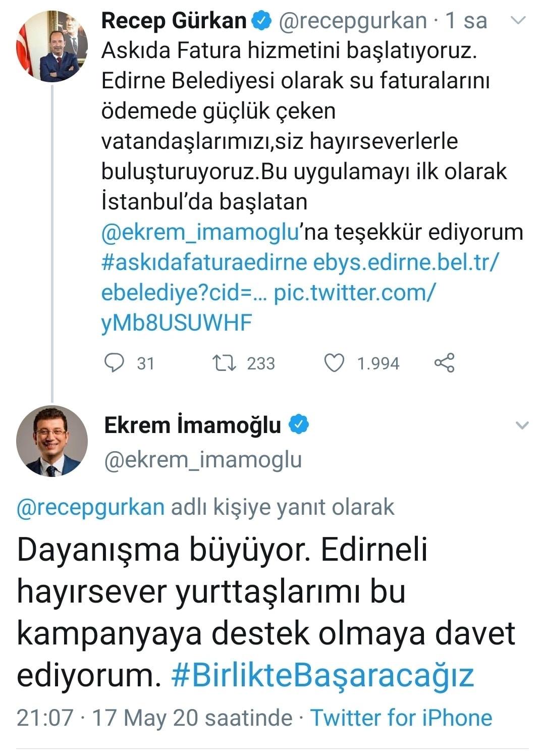Open the @ekrem_imamoglu mention in tweet text

[x=201, y=232]
